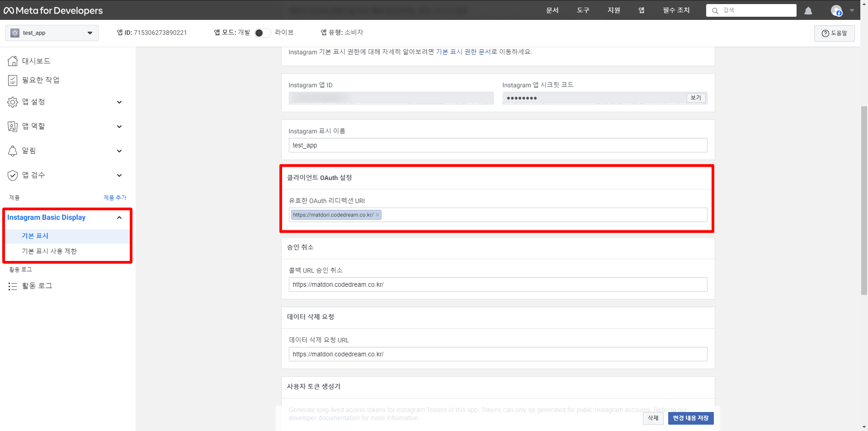Image resolution: width=868 pixels, height=431 pixels.
Task: Open the 도구 top menu
Action: pyautogui.click(x=583, y=10)
